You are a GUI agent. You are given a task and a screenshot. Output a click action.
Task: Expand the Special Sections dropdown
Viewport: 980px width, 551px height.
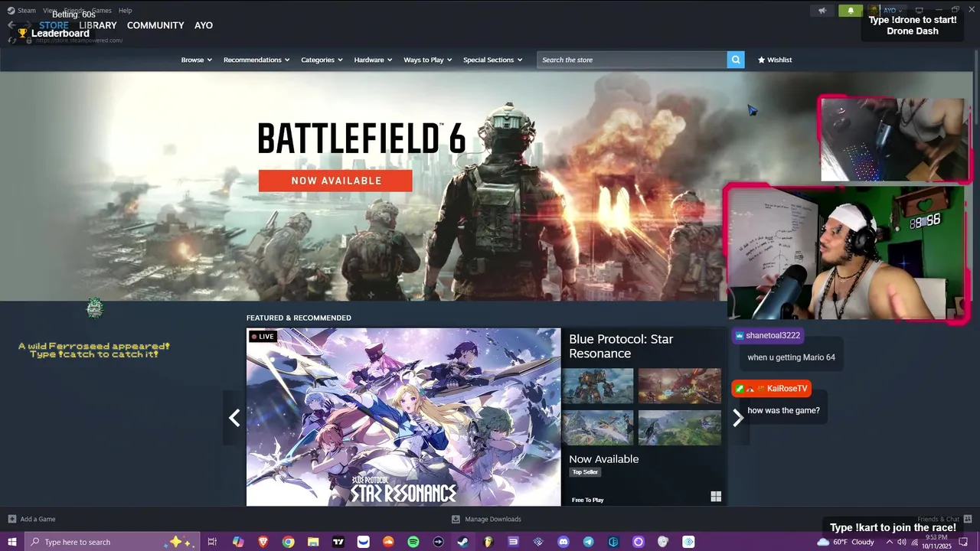tap(492, 60)
